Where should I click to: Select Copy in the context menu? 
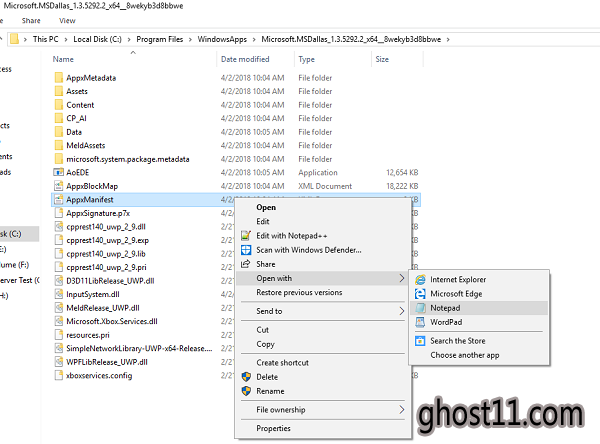(266, 344)
